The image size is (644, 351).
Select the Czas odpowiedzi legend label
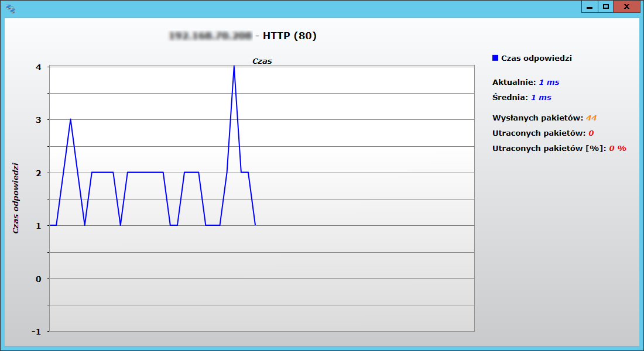[536, 58]
